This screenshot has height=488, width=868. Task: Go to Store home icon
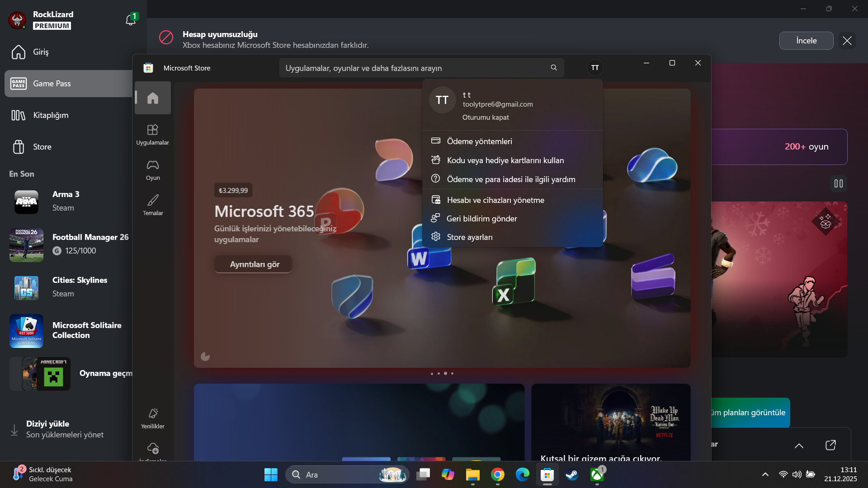click(x=153, y=98)
